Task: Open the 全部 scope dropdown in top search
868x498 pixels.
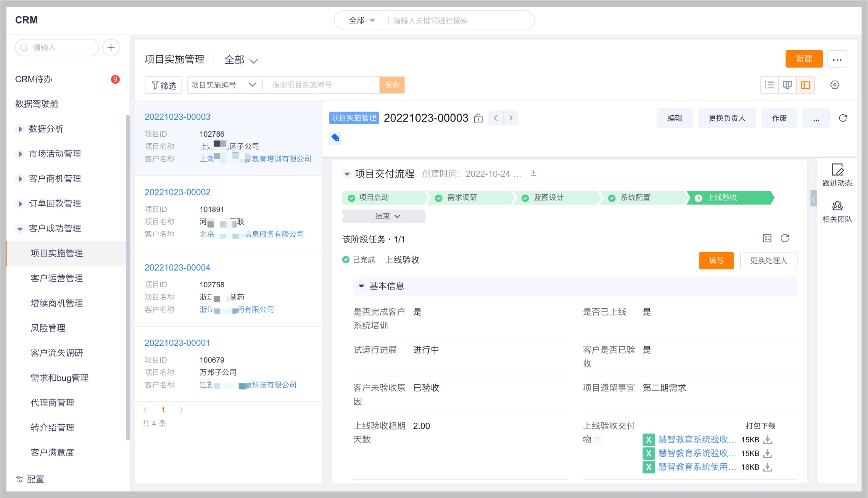Action: tap(362, 20)
